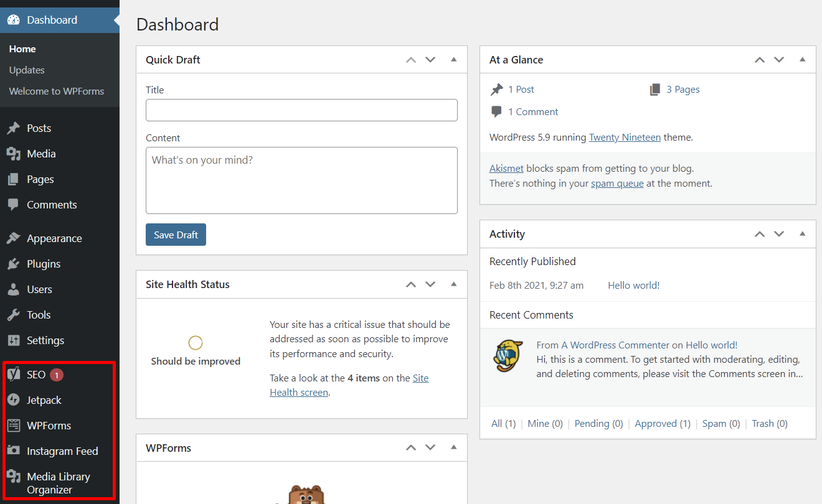The height and width of the screenshot is (504, 822).
Task: Click the Content textarea in Quick Draft
Action: (x=301, y=180)
